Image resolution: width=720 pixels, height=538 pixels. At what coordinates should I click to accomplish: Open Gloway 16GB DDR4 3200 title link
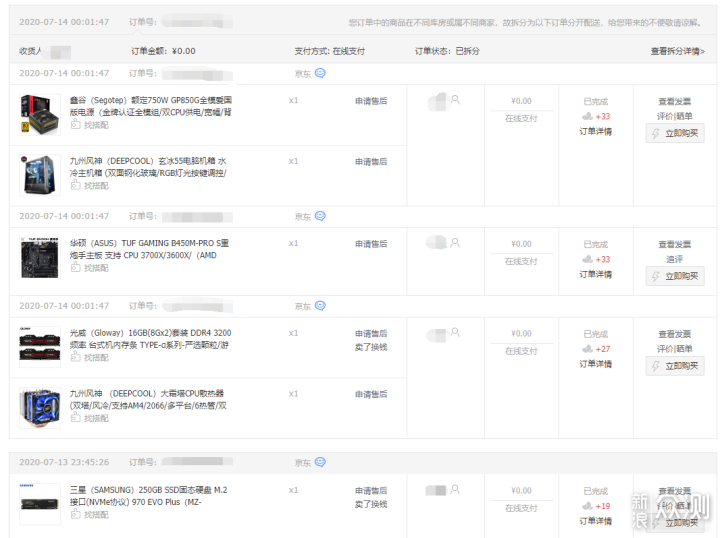pos(151,339)
